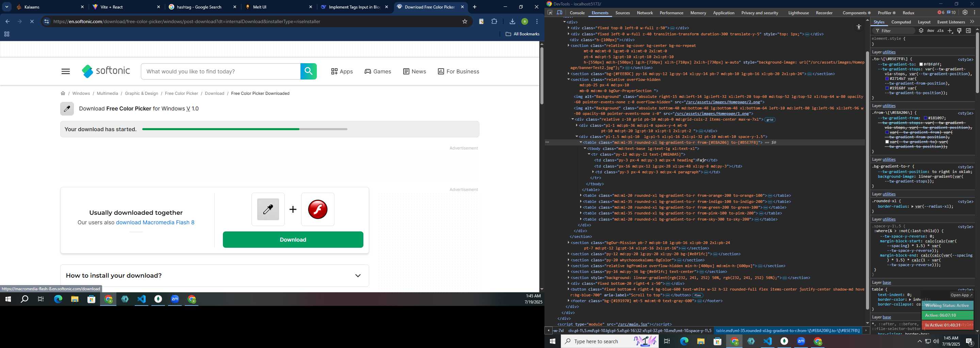Switch to the Console tab in DevTools

(577, 13)
